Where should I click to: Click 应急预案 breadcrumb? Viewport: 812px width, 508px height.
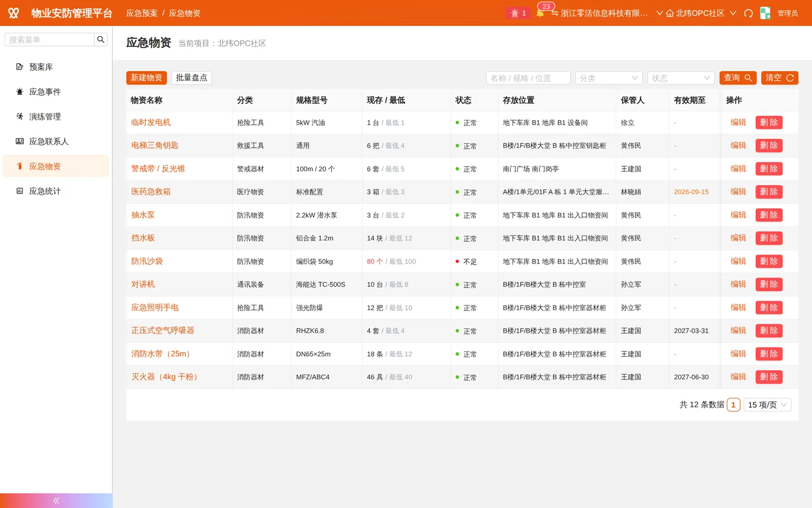click(x=142, y=13)
